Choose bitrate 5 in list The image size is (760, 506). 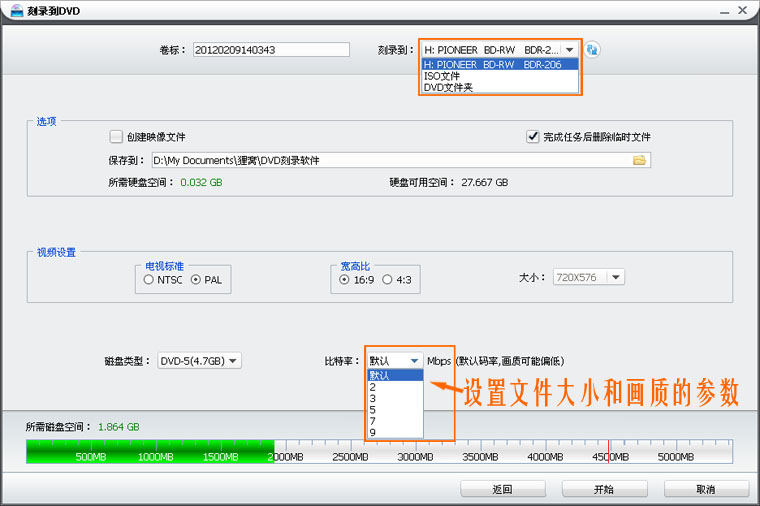coord(396,410)
